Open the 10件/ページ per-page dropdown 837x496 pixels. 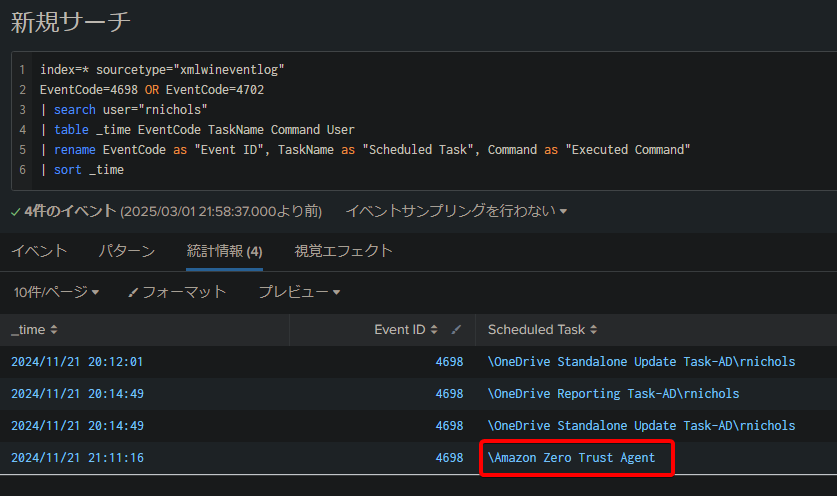pos(56,292)
